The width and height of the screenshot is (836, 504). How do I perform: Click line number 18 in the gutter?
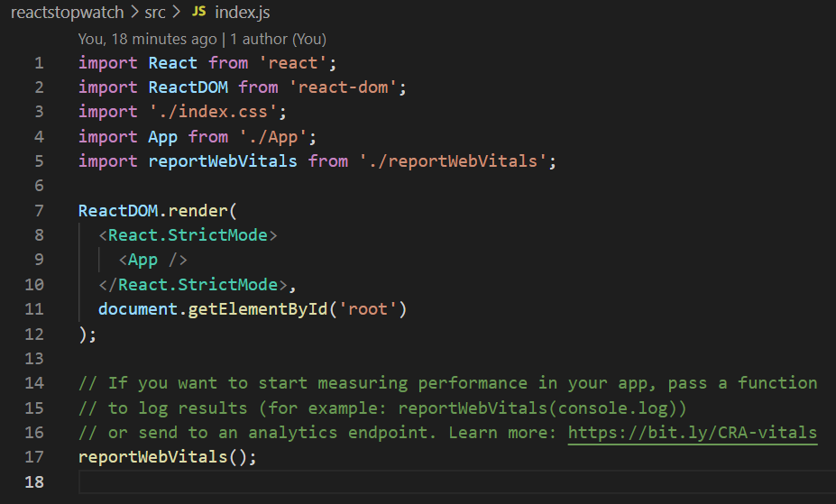[x=34, y=482]
